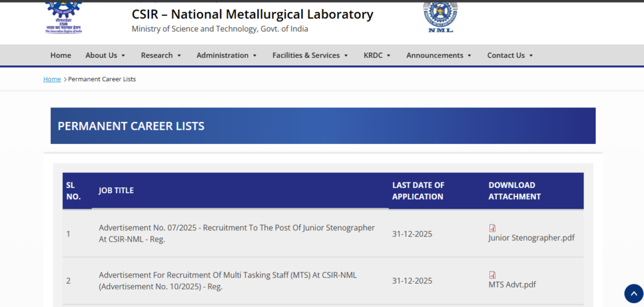Click PDF icon for Junior Stenographer attachment
Screen dimensions: 644x307
point(492,228)
